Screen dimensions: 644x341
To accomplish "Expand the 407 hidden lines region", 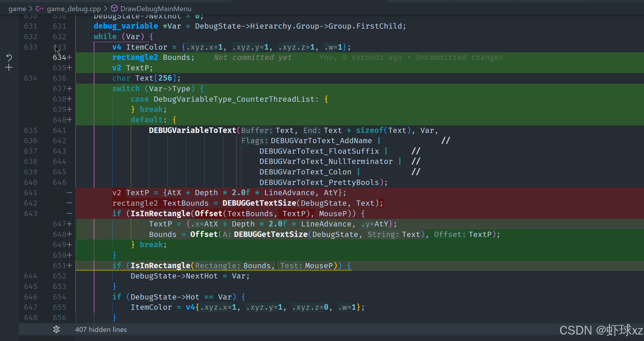I will point(101,330).
